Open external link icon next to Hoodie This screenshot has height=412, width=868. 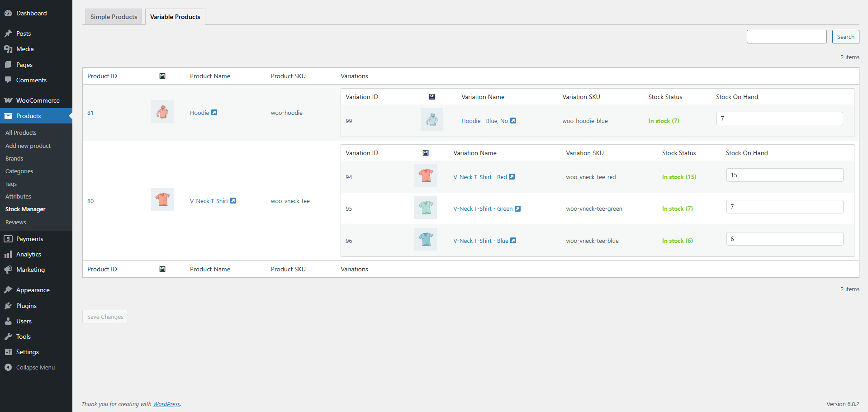point(214,113)
